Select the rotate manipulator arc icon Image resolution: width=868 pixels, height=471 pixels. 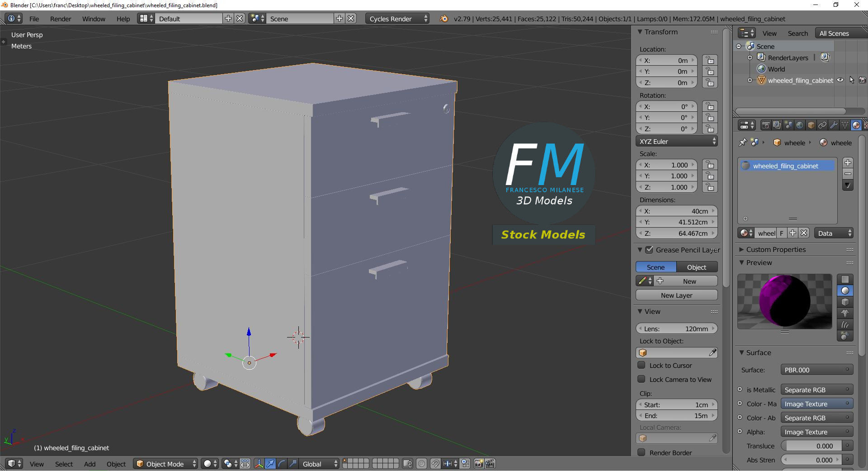point(282,464)
